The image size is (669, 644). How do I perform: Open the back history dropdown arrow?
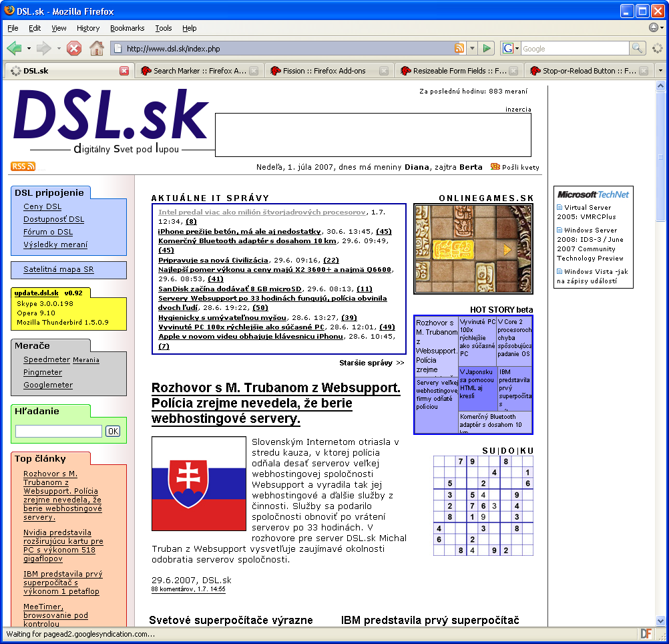click(x=29, y=48)
